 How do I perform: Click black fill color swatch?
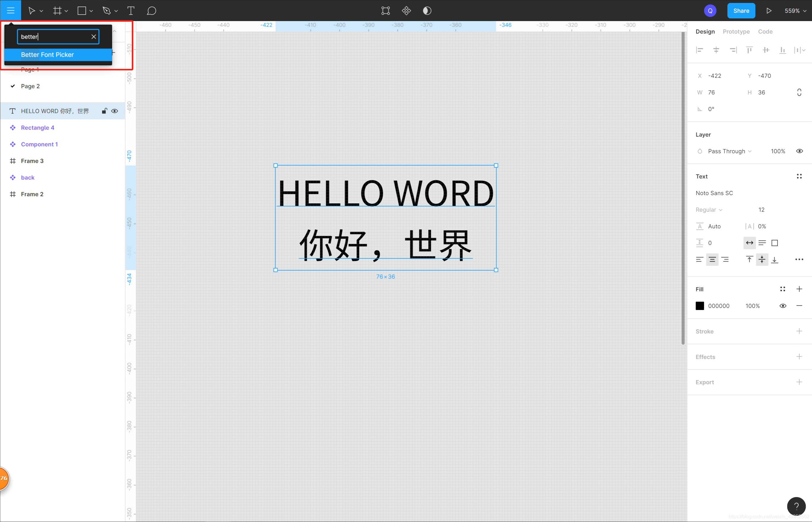click(x=700, y=306)
